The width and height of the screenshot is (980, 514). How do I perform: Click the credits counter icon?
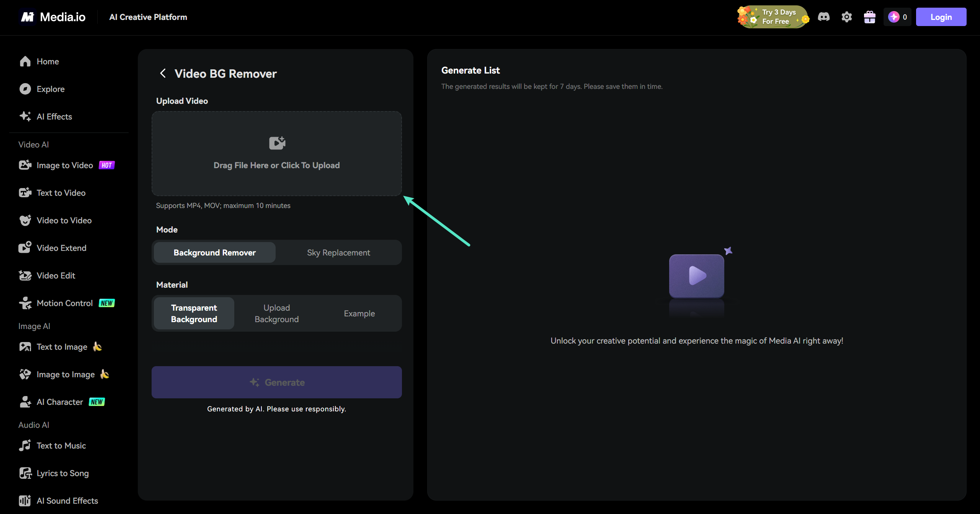893,17
